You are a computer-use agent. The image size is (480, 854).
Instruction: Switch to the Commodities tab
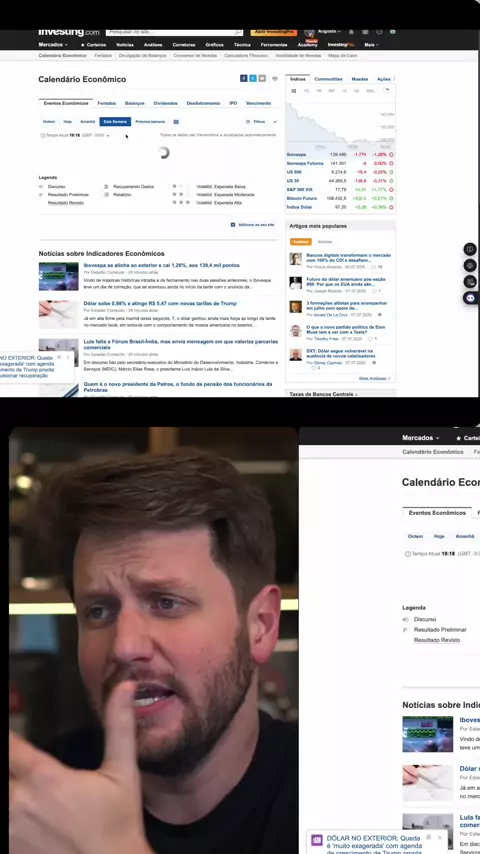click(329, 79)
